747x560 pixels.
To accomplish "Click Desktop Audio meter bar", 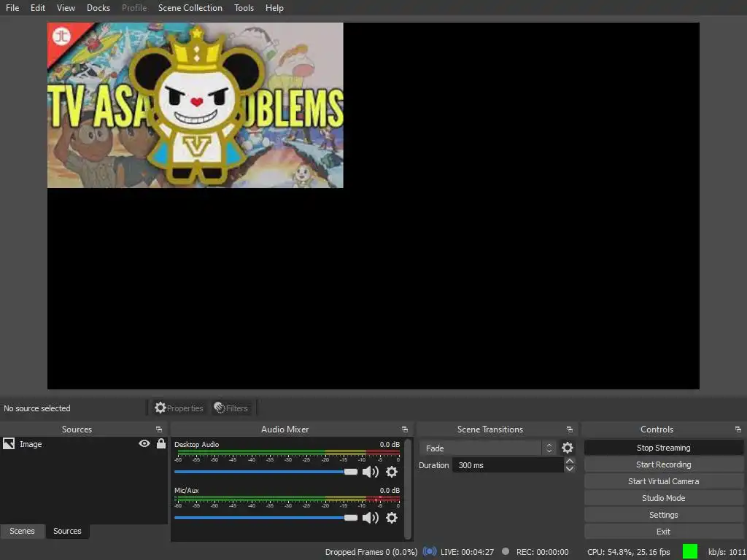I will click(x=287, y=451).
